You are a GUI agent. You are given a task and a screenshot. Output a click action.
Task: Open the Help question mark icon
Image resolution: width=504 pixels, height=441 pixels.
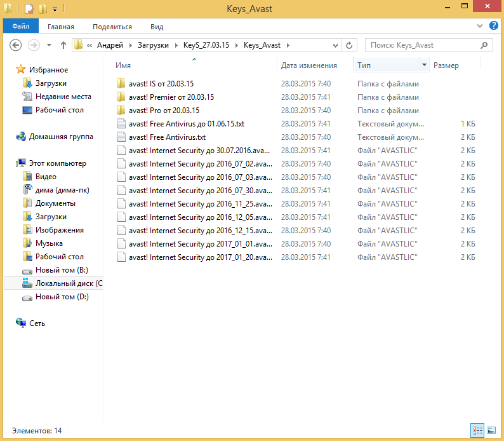(494, 25)
